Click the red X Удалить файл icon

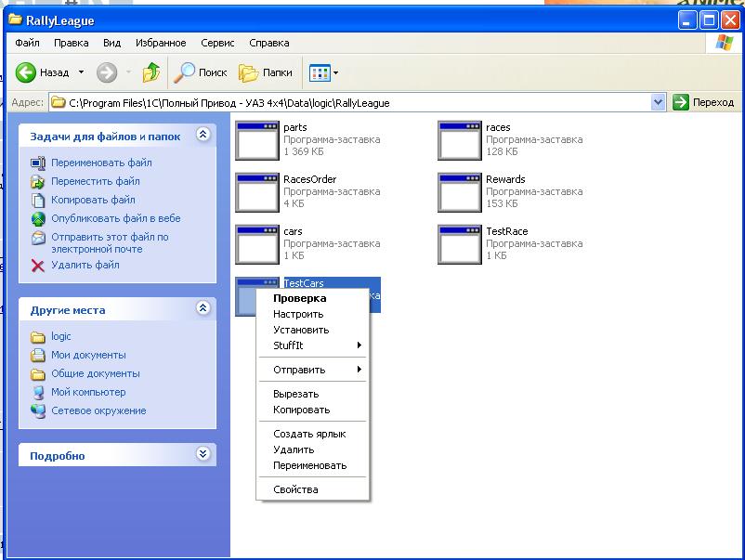38,265
